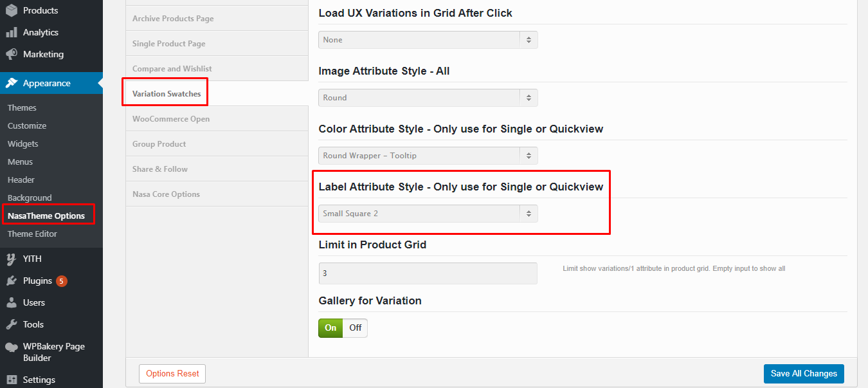The height and width of the screenshot is (388, 868).
Task: Open Image Attribute Style dropdown
Action: click(428, 98)
